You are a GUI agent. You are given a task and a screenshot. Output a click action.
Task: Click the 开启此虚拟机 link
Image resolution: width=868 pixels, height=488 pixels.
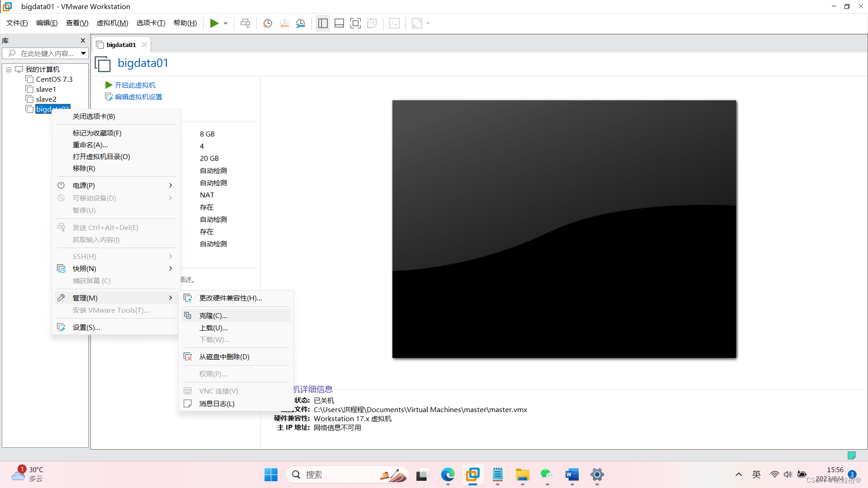pyautogui.click(x=135, y=85)
